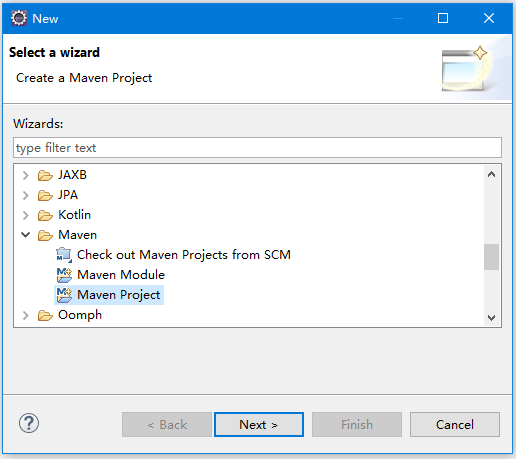Click the Kotlin folder icon
Screen dimensions: 516x459
click(x=45, y=215)
